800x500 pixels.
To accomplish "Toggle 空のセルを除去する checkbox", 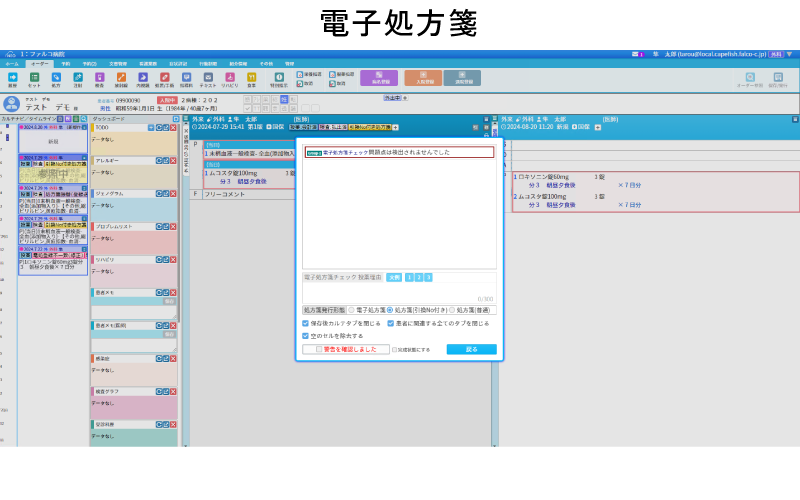I will (x=306, y=336).
